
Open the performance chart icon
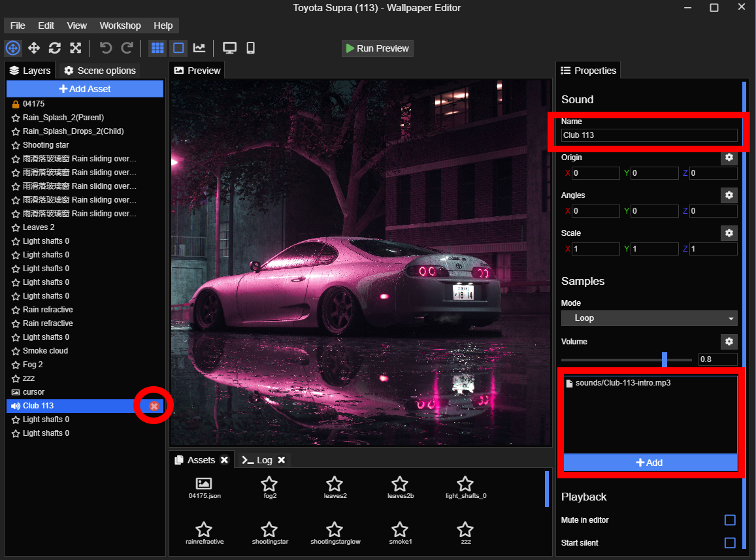[199, 48]
